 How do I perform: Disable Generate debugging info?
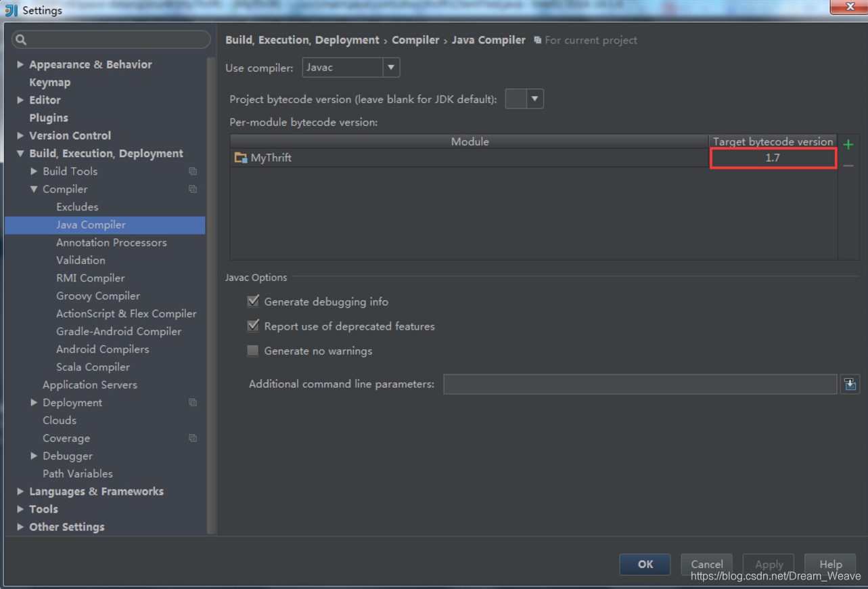(252, 301)
